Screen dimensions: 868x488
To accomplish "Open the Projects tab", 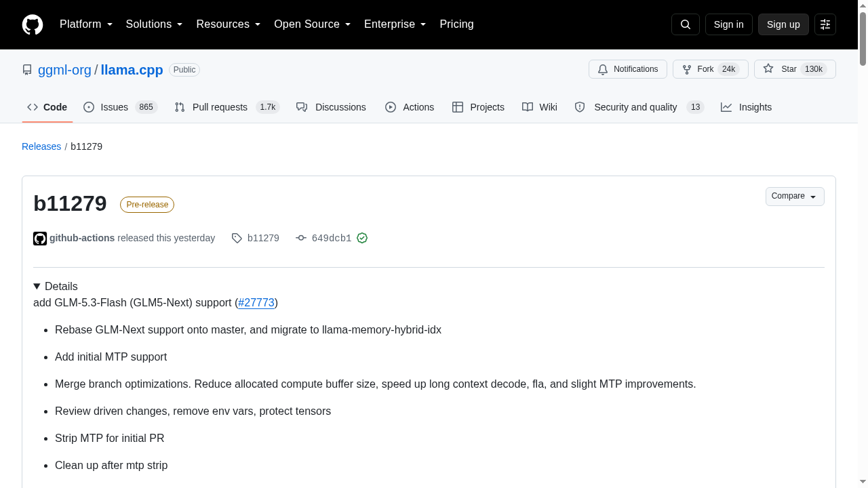I will click(x=478, y=107).
